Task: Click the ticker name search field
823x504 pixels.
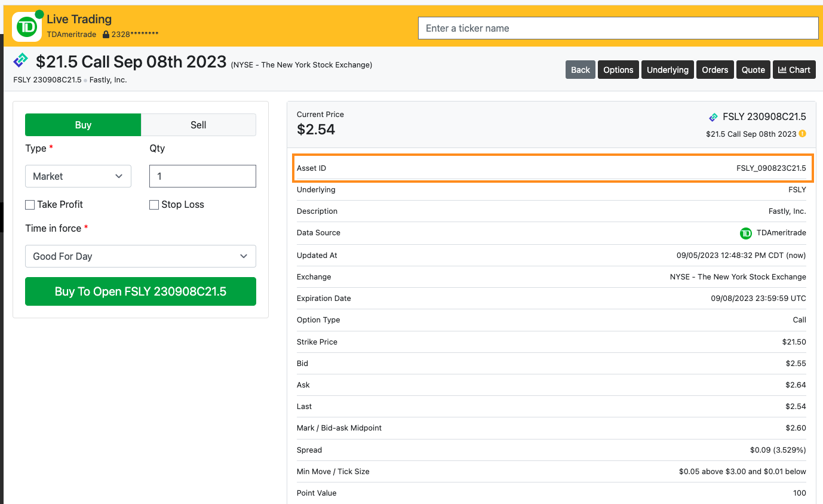Action: [x=618, y=28]
